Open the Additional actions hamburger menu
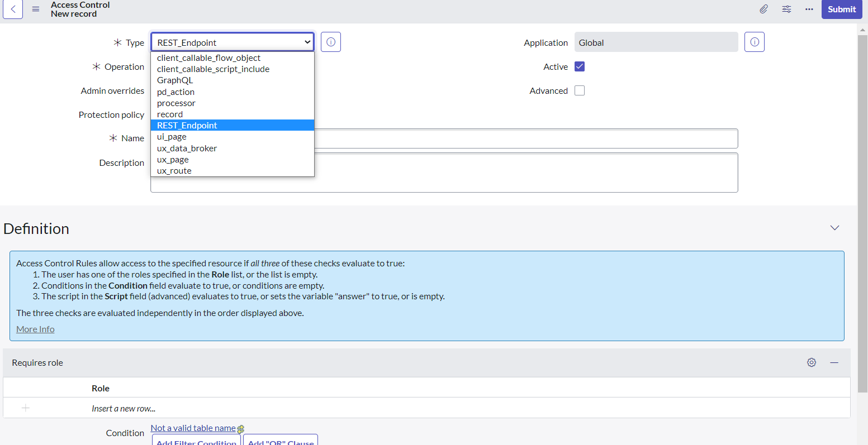 pos(35,9)
